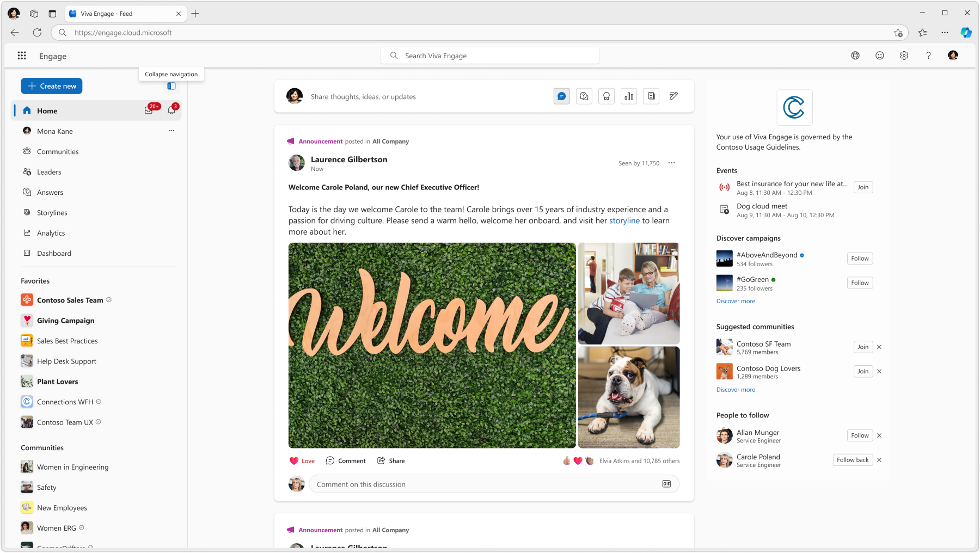Screen dimensions: 980x553
Task: Open Analytics in the navigation
Action: coord(96,233)
